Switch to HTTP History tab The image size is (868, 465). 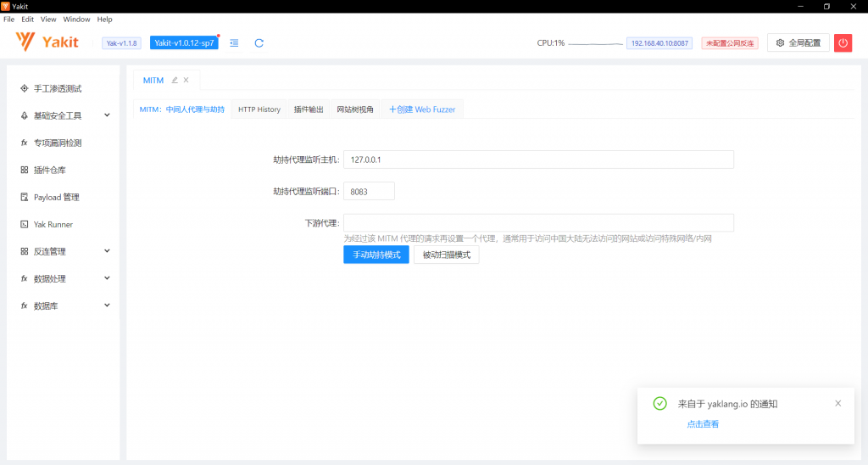point(259,109)
